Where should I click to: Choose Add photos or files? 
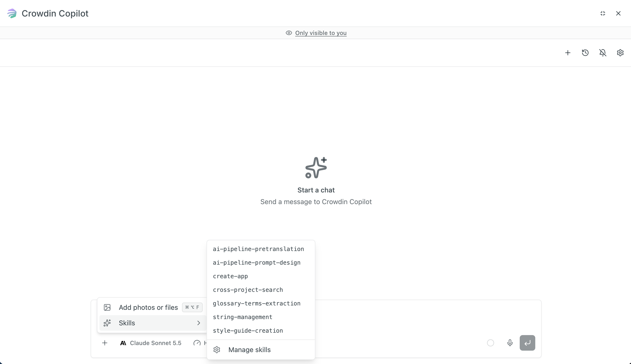(153, 307)
